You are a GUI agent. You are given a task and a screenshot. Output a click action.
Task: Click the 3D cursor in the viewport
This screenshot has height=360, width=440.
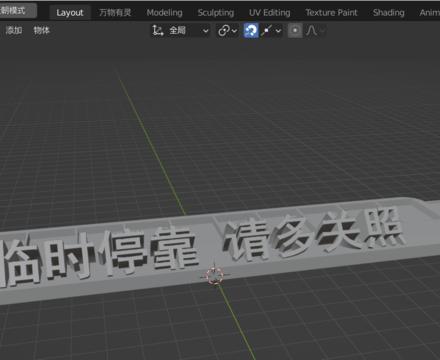[215, 276]
